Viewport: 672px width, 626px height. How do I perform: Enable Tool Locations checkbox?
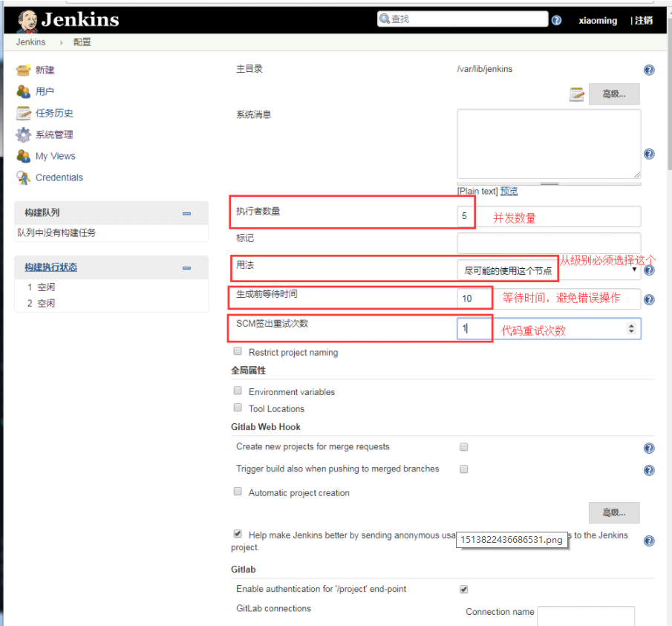click(238, 407)
